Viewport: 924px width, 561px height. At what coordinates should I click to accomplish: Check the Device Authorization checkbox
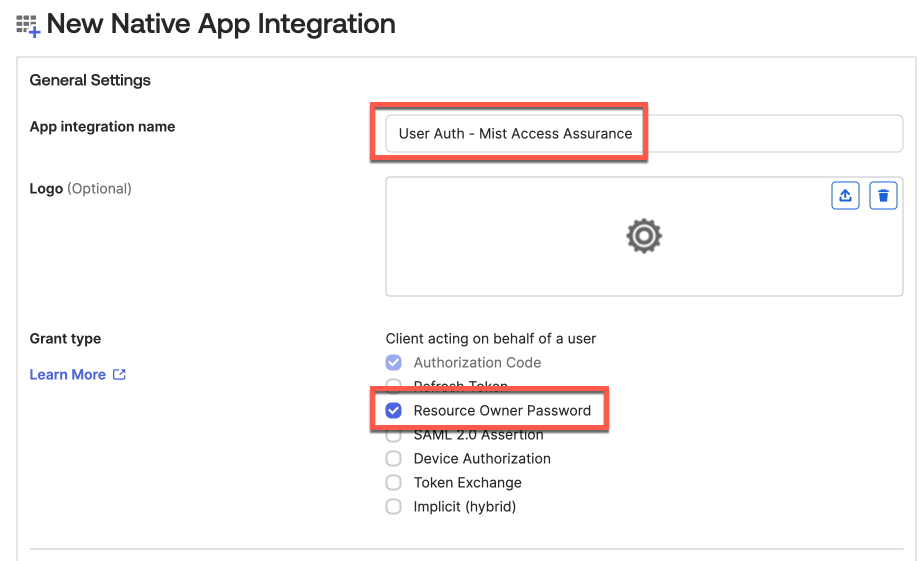click(x=393, y=458)
